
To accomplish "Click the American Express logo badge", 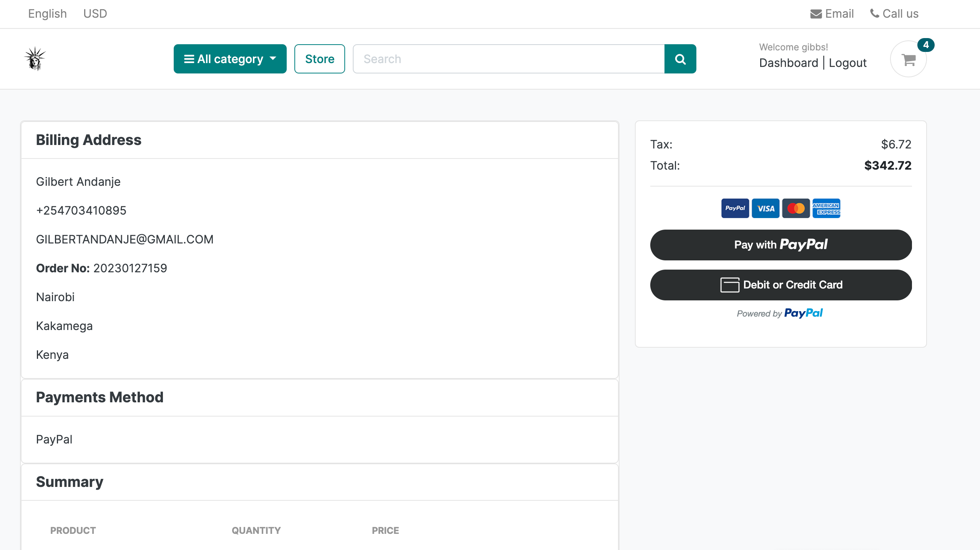I will tap(826, 208).
